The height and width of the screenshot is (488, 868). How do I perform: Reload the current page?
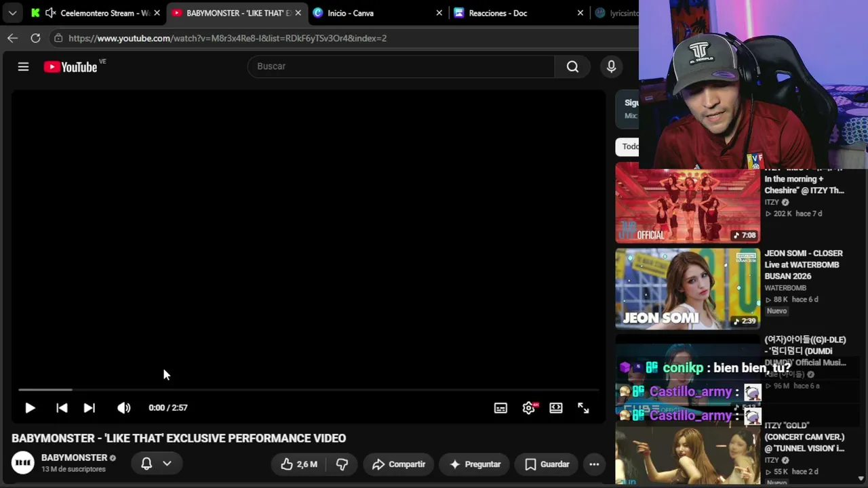click(x=35, y=38)
